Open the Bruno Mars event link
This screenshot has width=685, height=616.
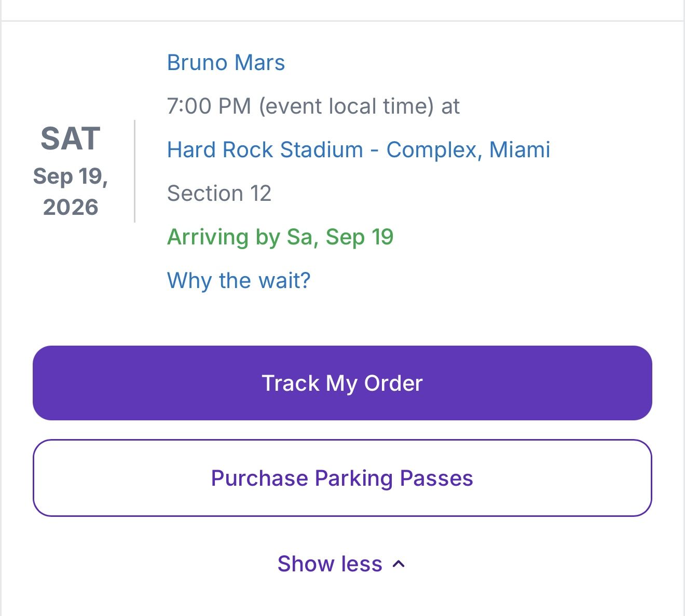[x=226, y=63]
